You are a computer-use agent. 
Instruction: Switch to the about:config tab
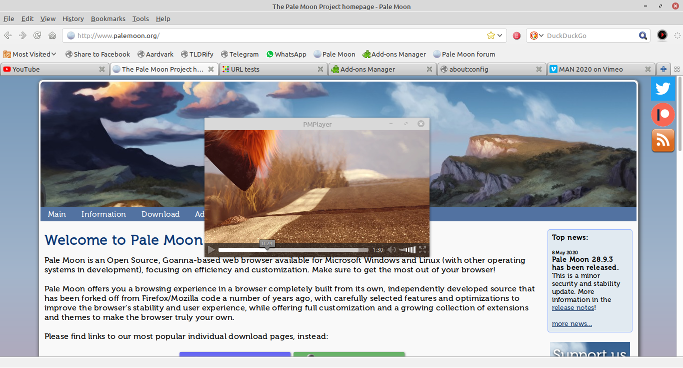click(491, 69)
